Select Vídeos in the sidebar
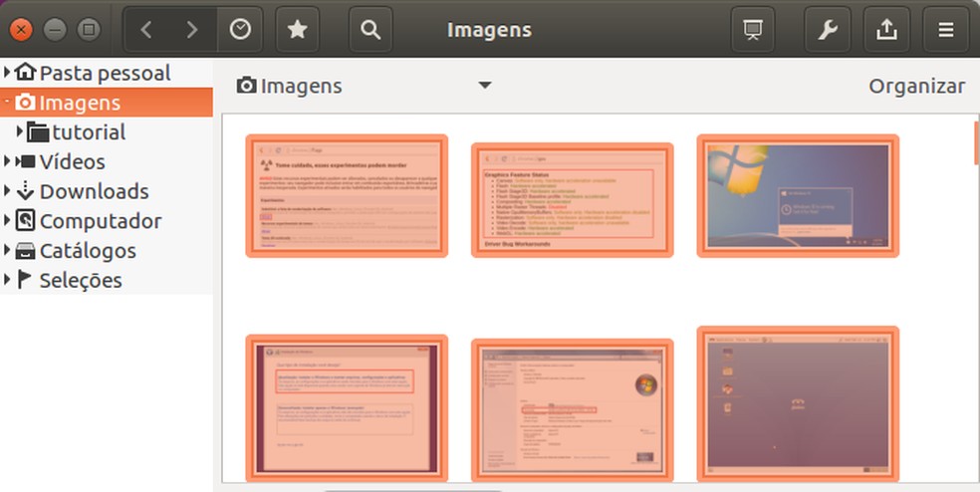 tap(72, 161)
